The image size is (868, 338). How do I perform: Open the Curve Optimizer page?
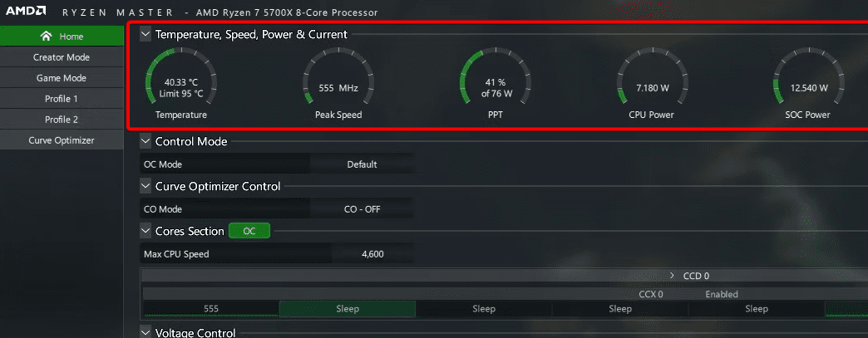(62, 140)
